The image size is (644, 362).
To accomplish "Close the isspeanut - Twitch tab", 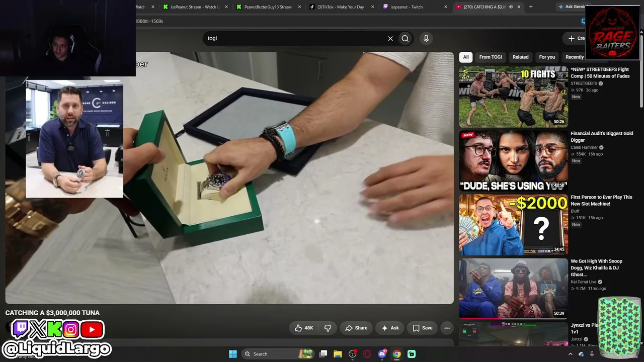I will pyautogui.click(x=446, y=7).
